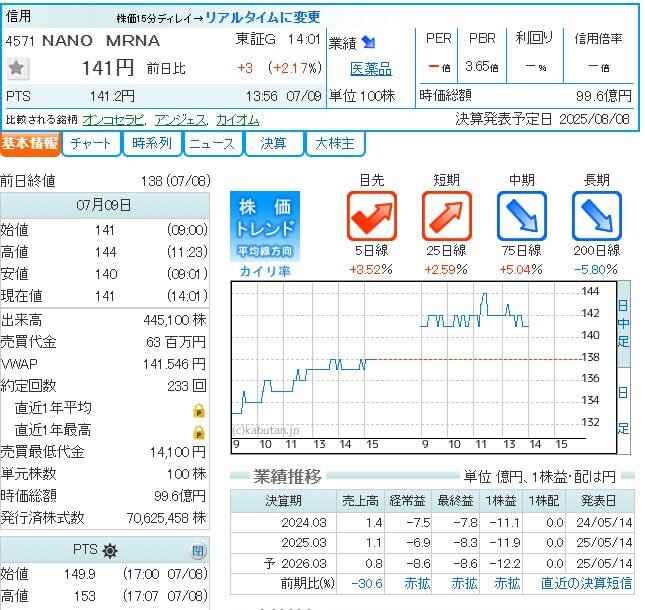Select earnings date 2025/08/08

coord(594,119)
